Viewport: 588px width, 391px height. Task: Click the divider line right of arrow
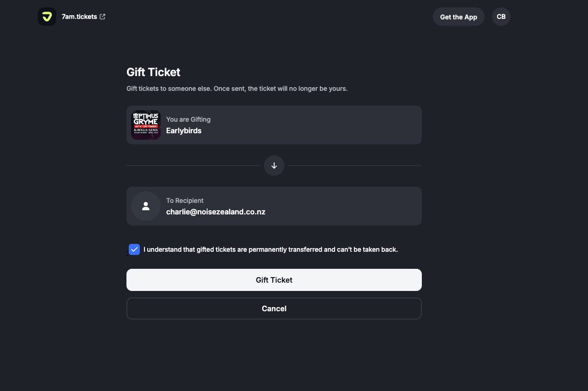coord(354,166)
